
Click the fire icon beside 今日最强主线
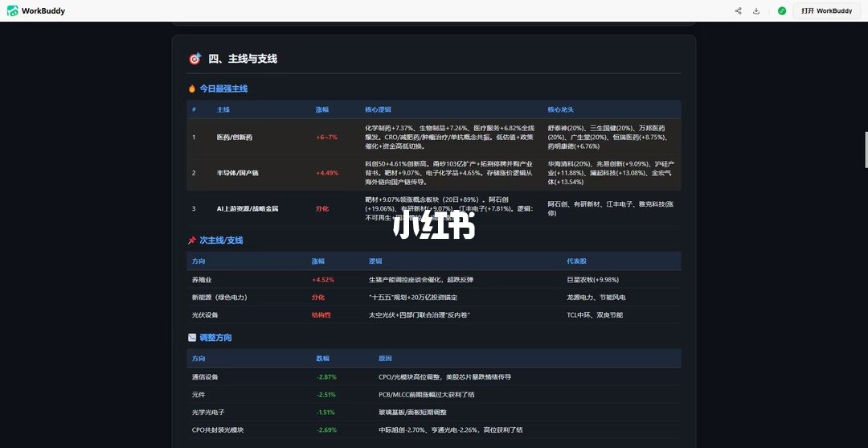[192, 88]
